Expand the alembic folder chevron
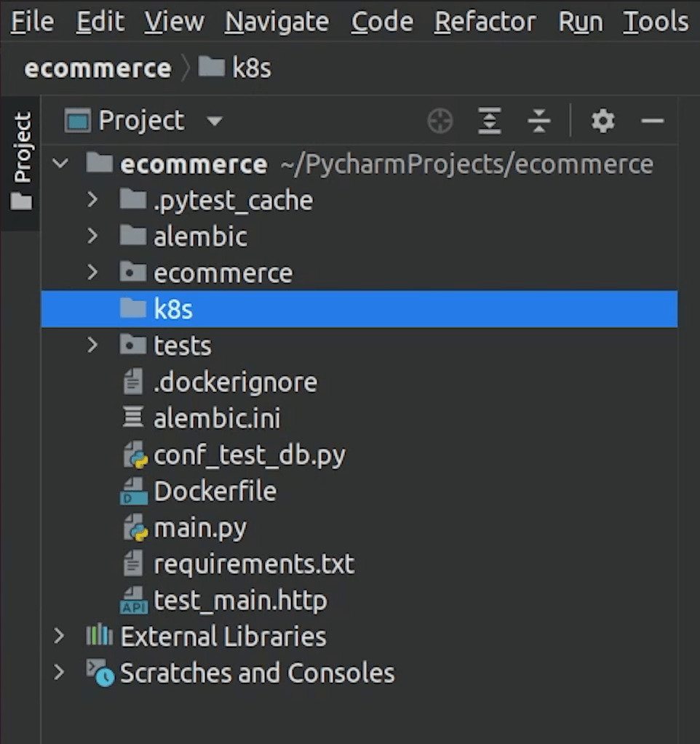Viewport: 700px width, 744px height. click(x=92, y=236)
